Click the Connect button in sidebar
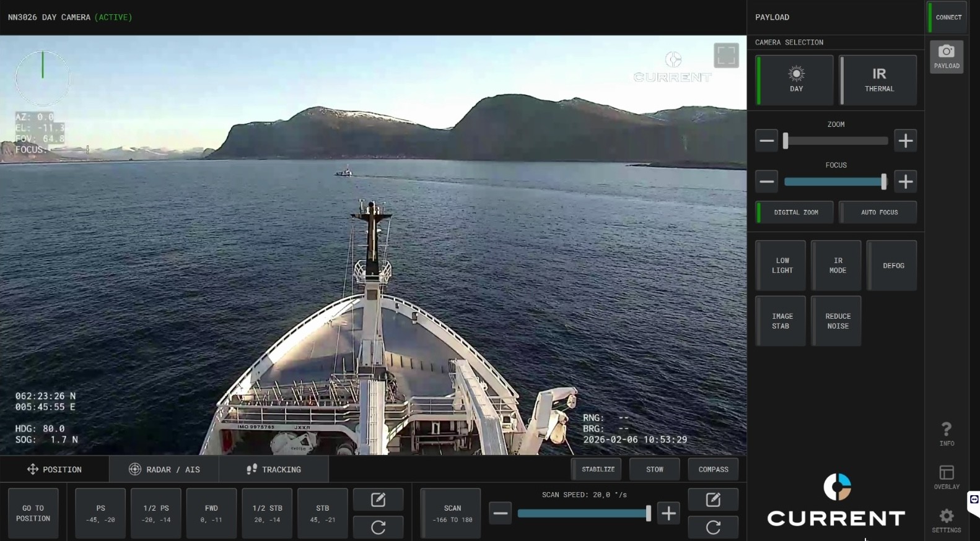Image resolution: width=980 pixels, height=541 pixels. 947,17
